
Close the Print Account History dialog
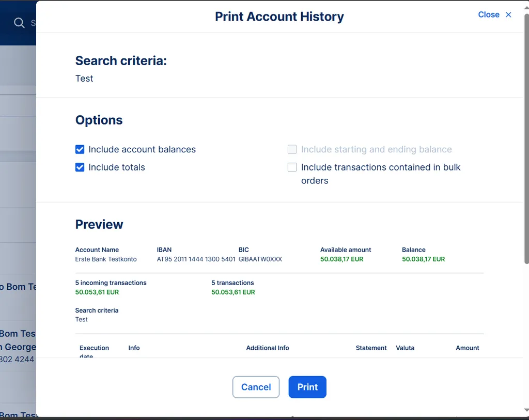[494, 14]
